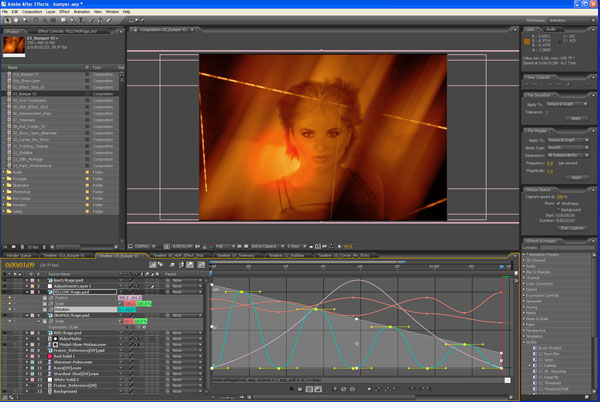Click Start Capture in Motion Sketch
This screenshot has width=600, height=402.
point(572,228)
